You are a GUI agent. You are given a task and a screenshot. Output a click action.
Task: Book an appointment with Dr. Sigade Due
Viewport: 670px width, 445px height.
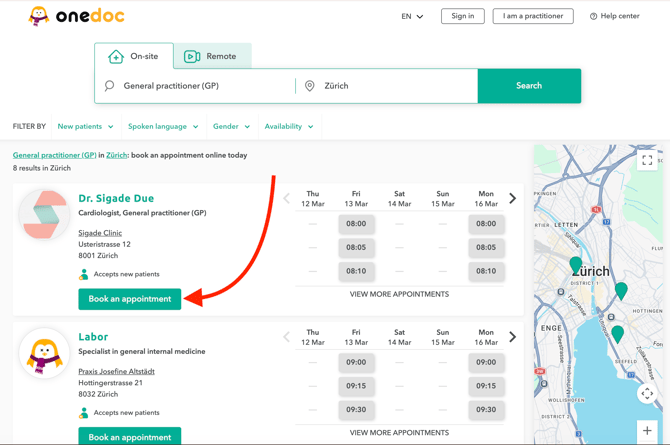pyautogui.click(x=130, y=299)
